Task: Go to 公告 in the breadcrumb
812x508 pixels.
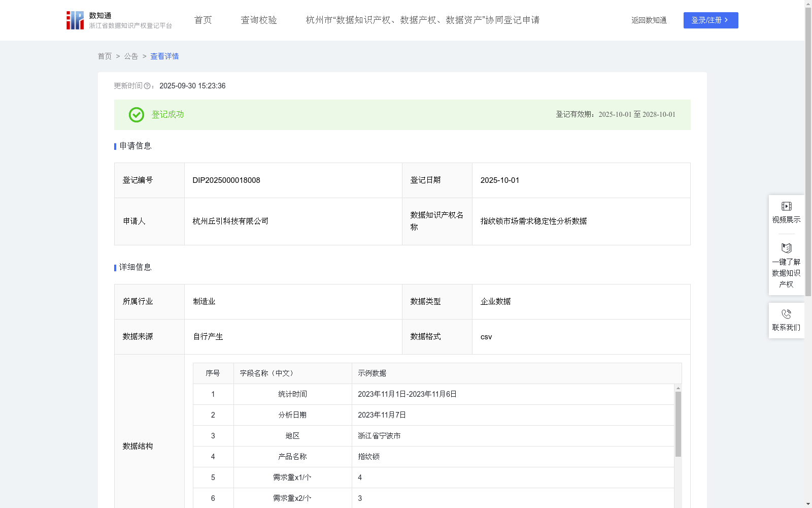Action: click(131, 56)
